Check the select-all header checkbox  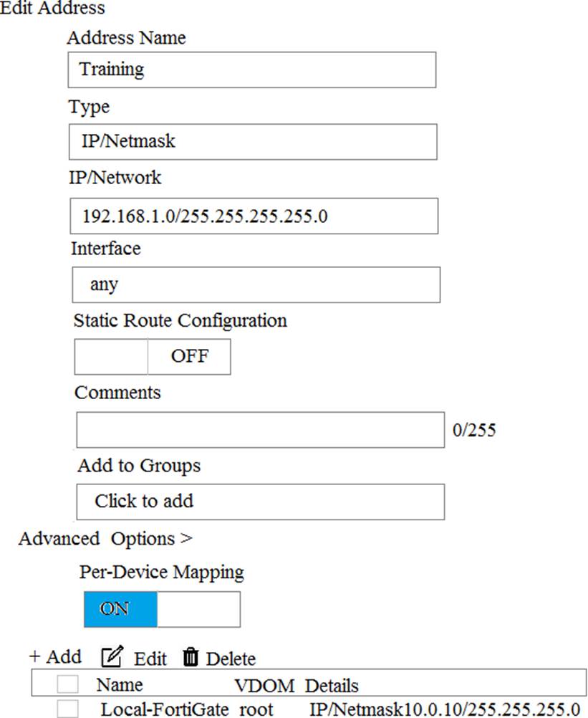click(68, 684)
